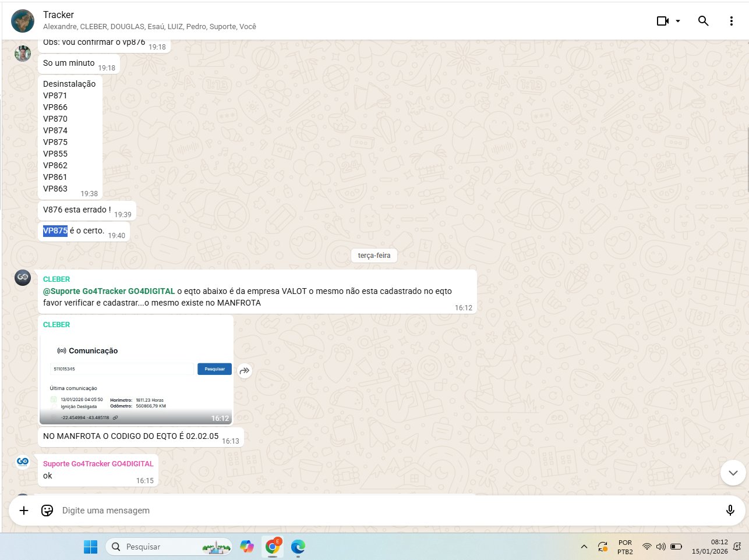This screenshot has height=560, width=749.
Task: Forward the Comunicação screenshot image
Action: [245, 370]
